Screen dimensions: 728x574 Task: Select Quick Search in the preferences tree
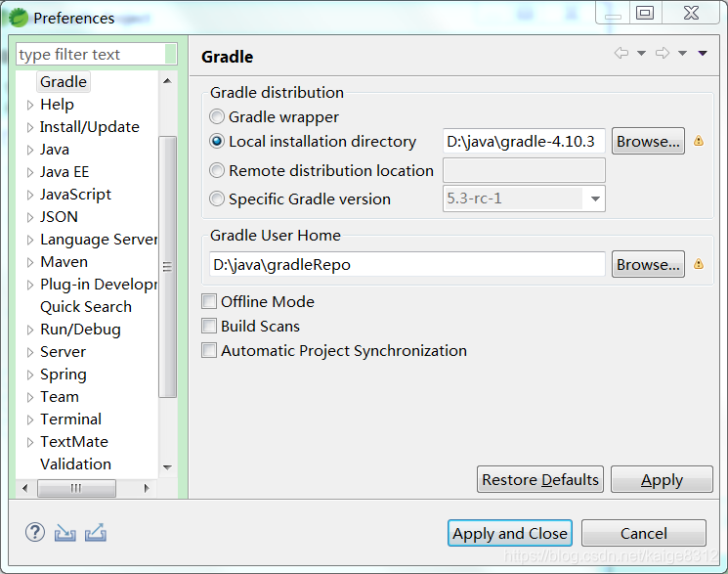86,307
